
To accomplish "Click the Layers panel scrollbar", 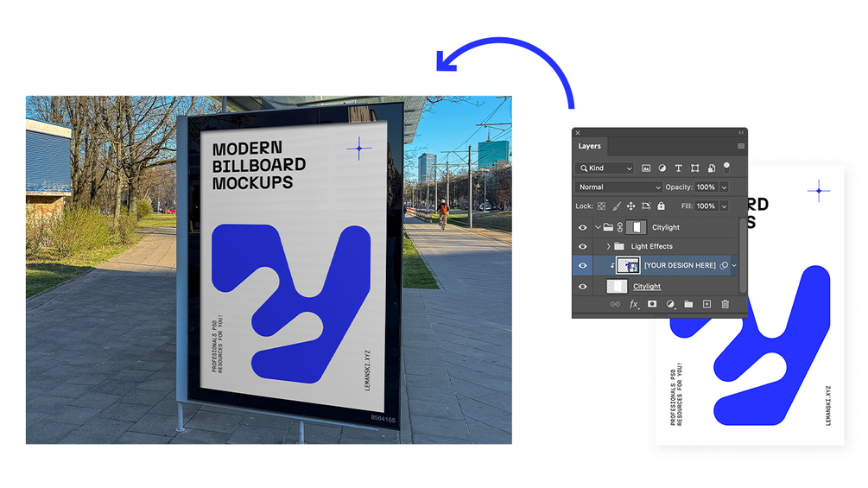I will point(743,256).
